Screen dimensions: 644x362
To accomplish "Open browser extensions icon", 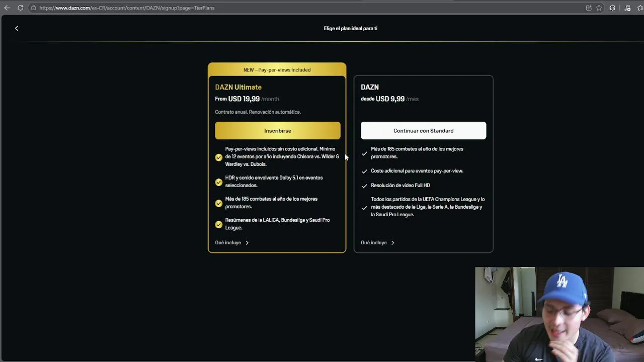I will point(612,8).
